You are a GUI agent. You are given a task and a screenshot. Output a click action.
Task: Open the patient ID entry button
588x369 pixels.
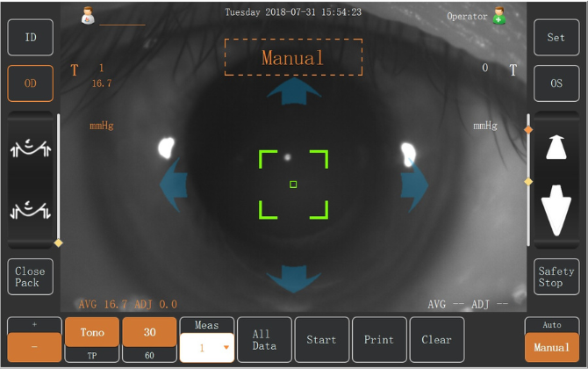point(31,38)
